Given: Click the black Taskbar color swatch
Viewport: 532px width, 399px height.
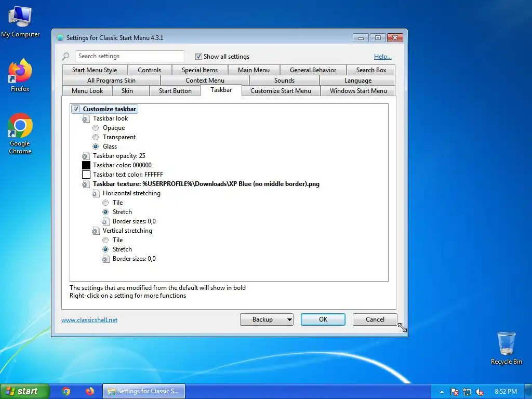Looking at the screenshot, I should (86, 165).
